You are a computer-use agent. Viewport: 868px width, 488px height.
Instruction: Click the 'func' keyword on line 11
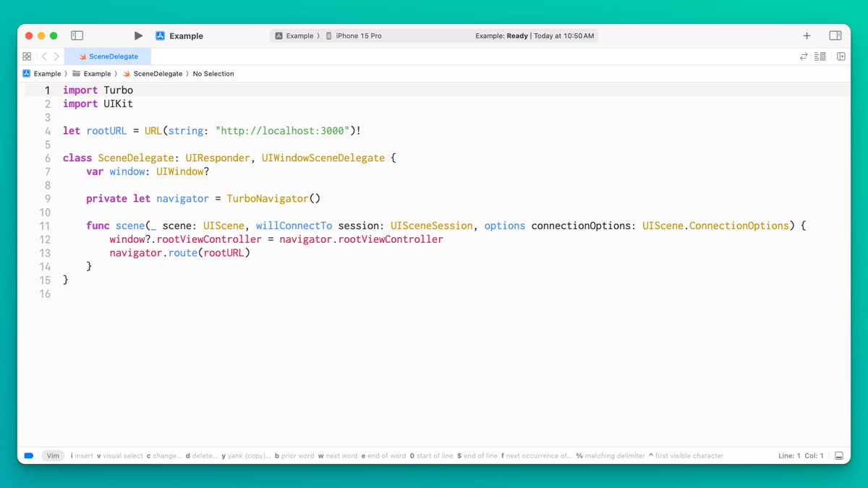tap(98, 226)
